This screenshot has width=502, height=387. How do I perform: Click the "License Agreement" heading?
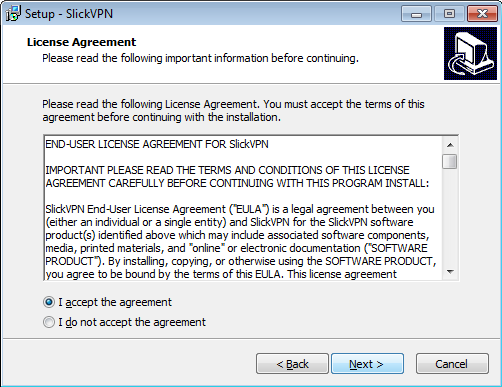click(81, 42)
